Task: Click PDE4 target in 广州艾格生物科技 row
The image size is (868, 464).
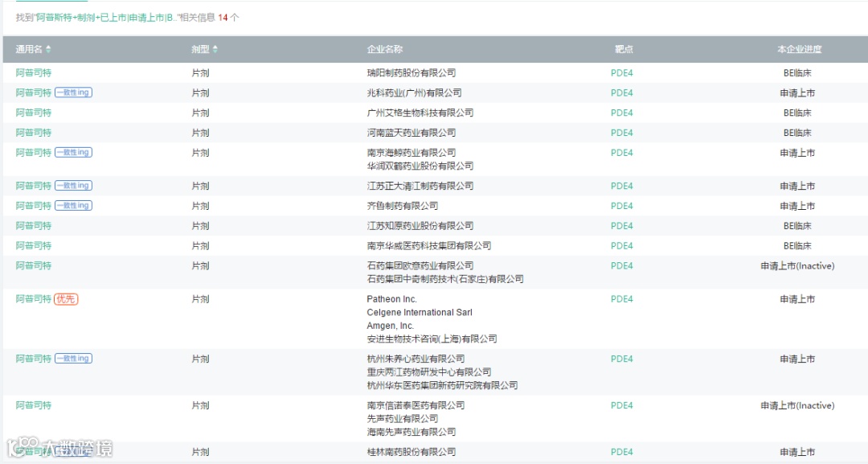Action: (x=621, y=113)
